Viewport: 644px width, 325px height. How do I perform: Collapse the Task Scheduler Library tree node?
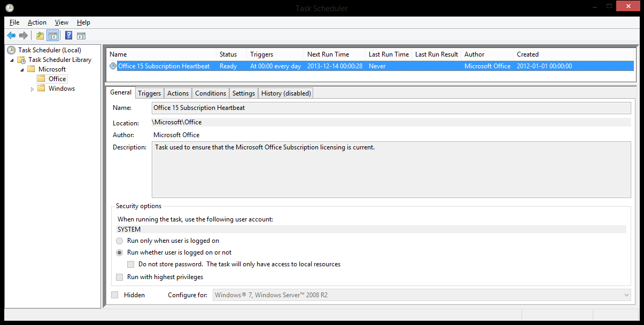(x=12, y=60)
